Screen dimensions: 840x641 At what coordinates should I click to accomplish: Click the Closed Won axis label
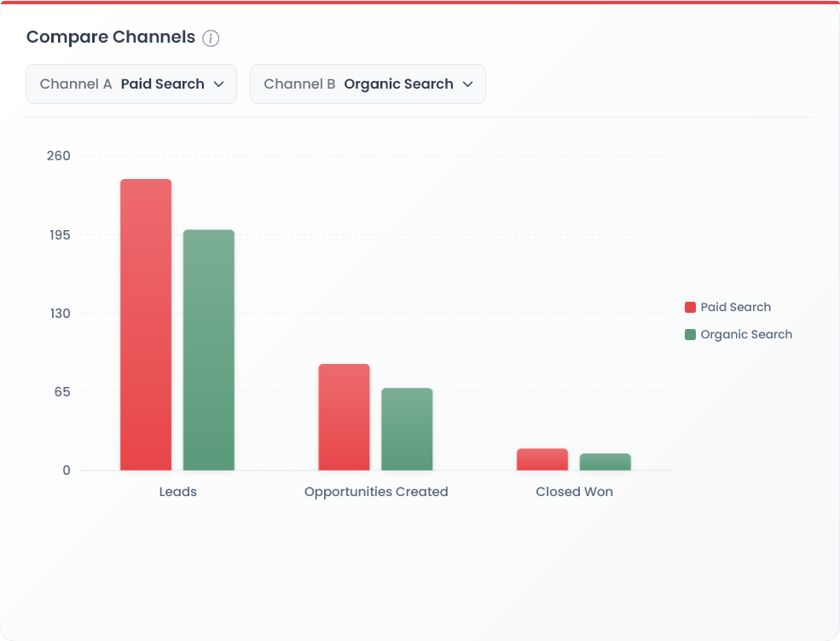(574, 492)
